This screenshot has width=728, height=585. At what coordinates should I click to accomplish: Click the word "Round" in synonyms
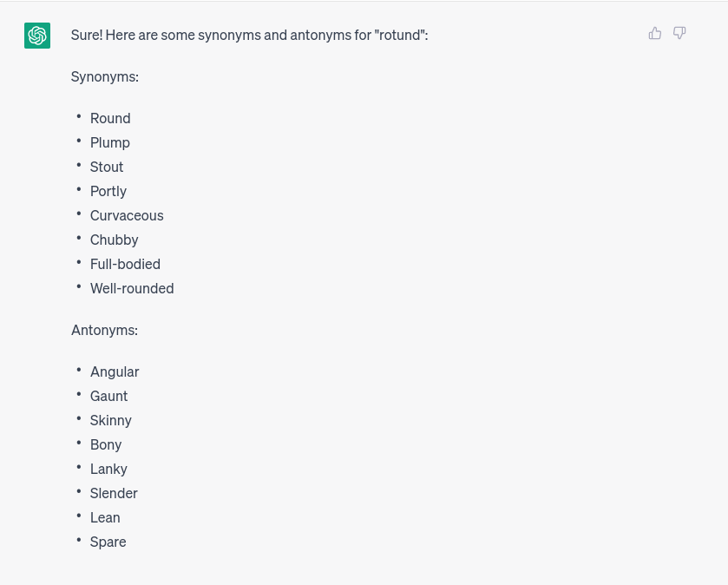pyautogui.click(x=110, y=118)
